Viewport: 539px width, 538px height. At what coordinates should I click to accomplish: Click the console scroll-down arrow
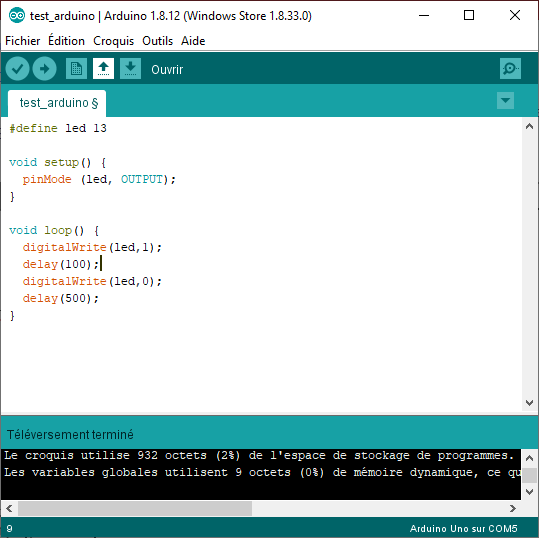tap(529, 492)
